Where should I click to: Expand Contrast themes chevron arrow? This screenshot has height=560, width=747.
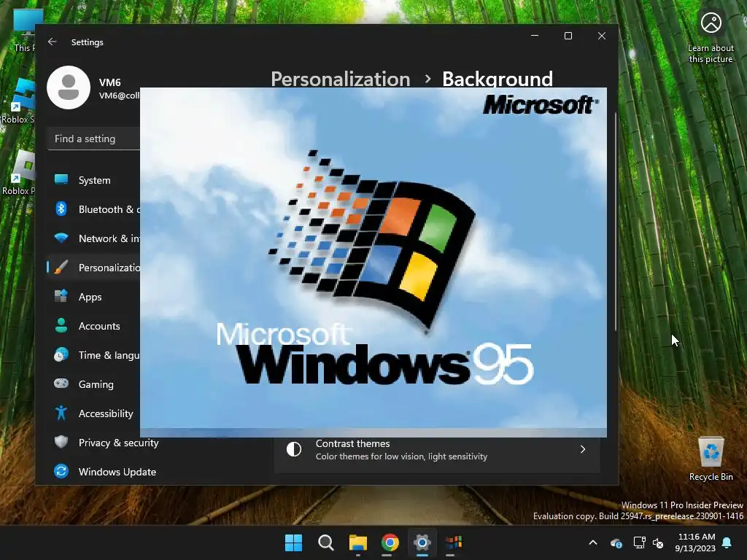point(583,449)
